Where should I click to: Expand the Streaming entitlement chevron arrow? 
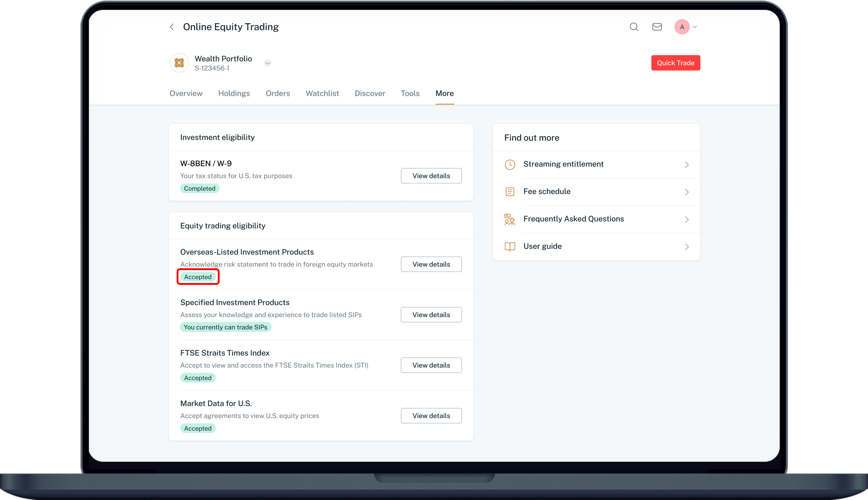coord(687,164)
